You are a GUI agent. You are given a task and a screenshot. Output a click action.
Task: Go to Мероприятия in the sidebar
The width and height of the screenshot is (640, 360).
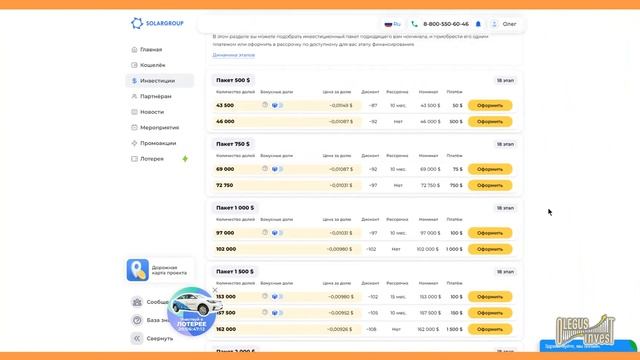click(x=159, y=127)
